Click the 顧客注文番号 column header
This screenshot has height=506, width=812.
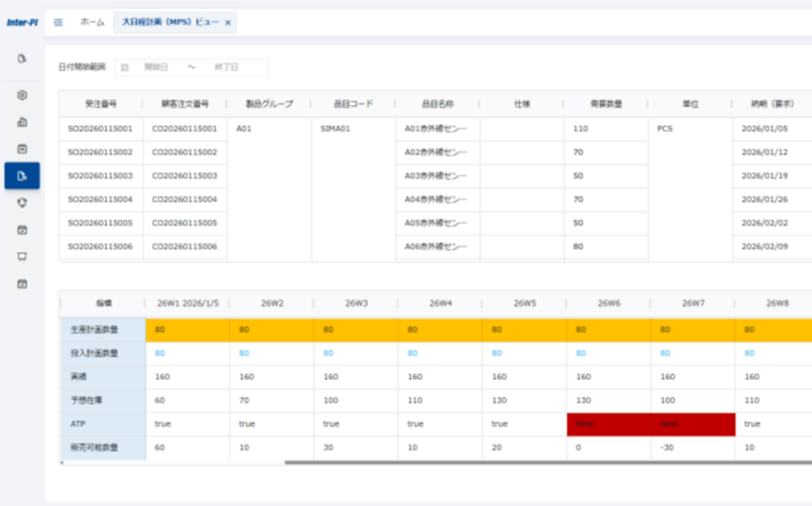click(x=185, y=104)
